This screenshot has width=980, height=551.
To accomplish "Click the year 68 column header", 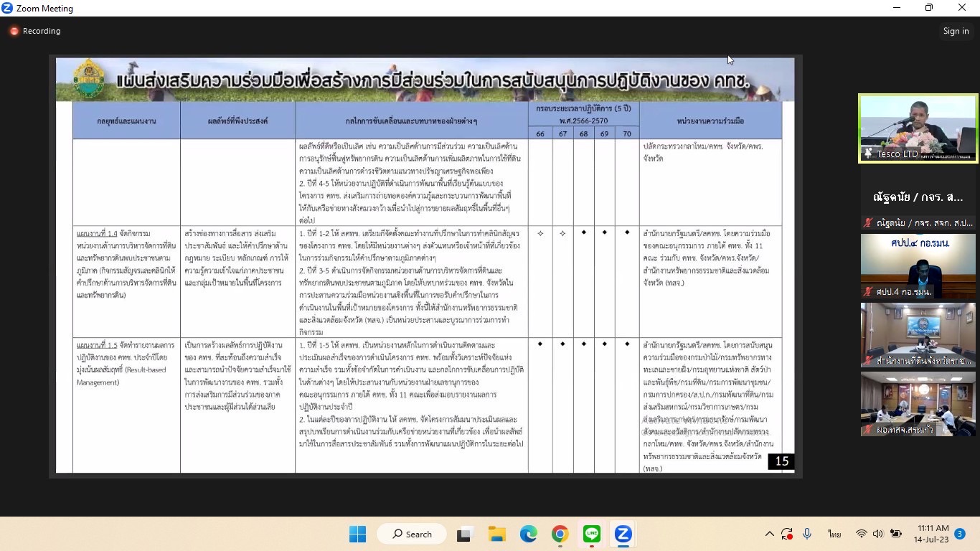I will tap(584, 133).
